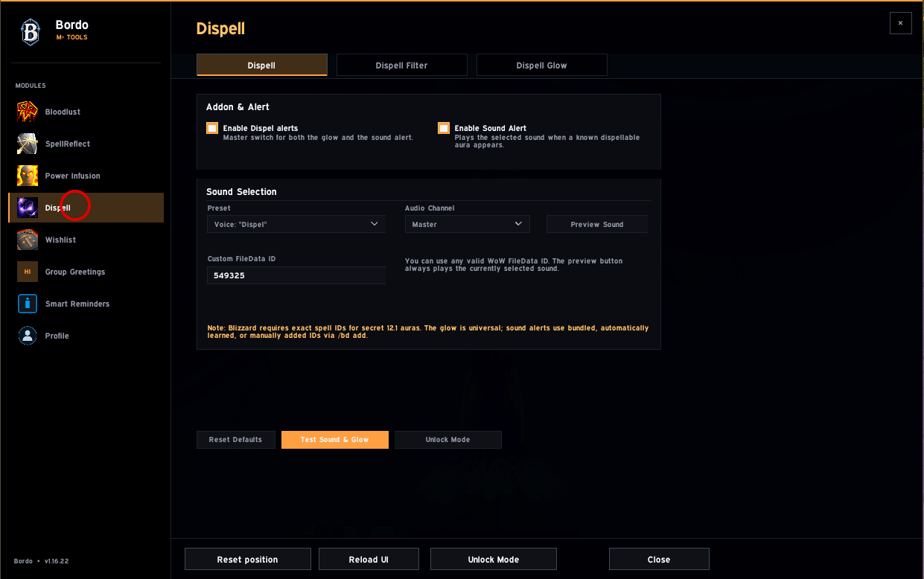Click the Dispell module icon in sidebar
Screen dimensions: 924x579
point(28,208)
